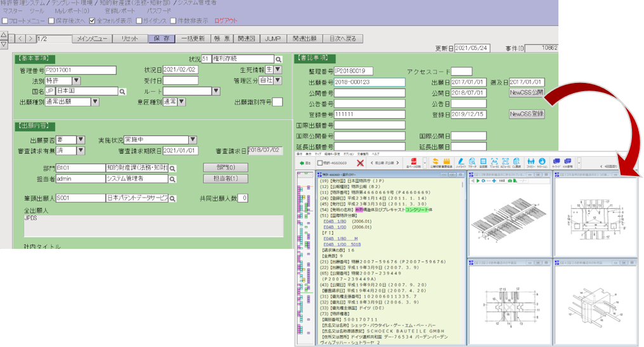Open the 生死情報 dropdown
The height and width of the screenshot is (347, 644).
point(278,70)
